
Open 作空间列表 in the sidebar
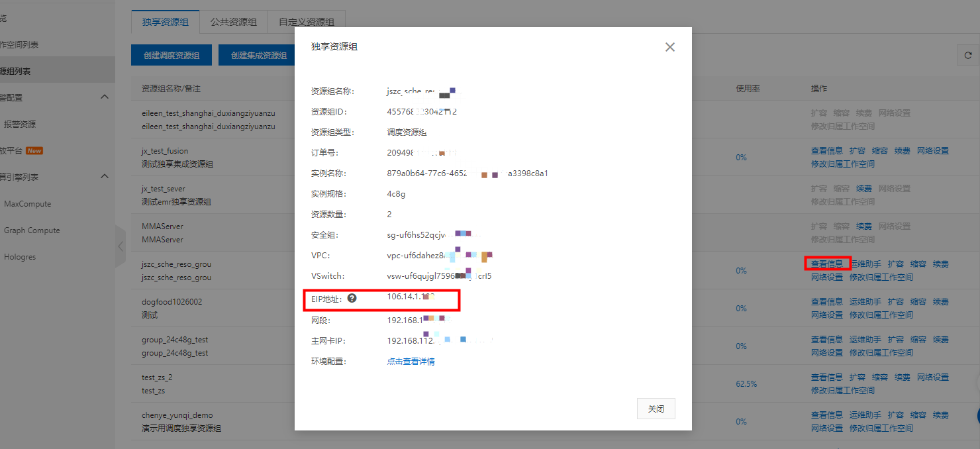point(19,44)
